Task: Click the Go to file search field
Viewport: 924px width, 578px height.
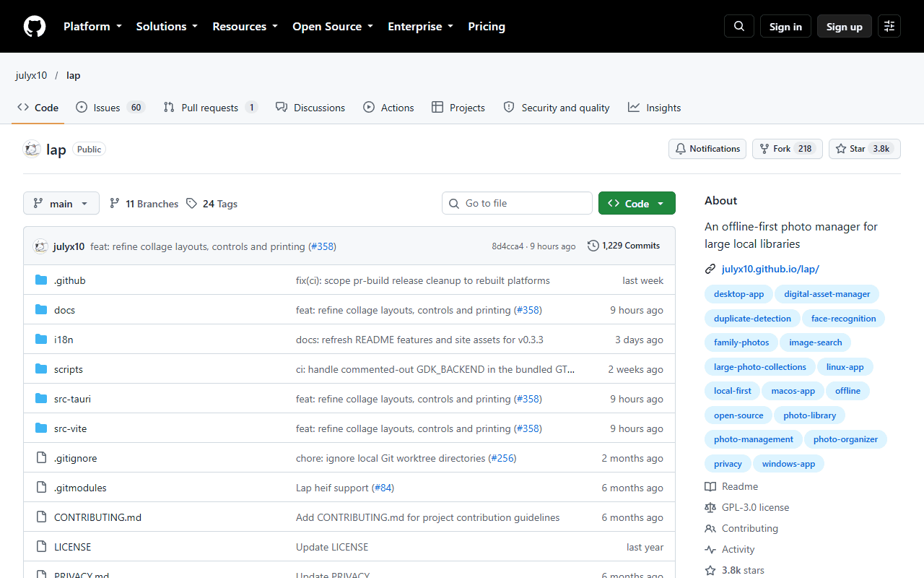Action: pos(517,203)
